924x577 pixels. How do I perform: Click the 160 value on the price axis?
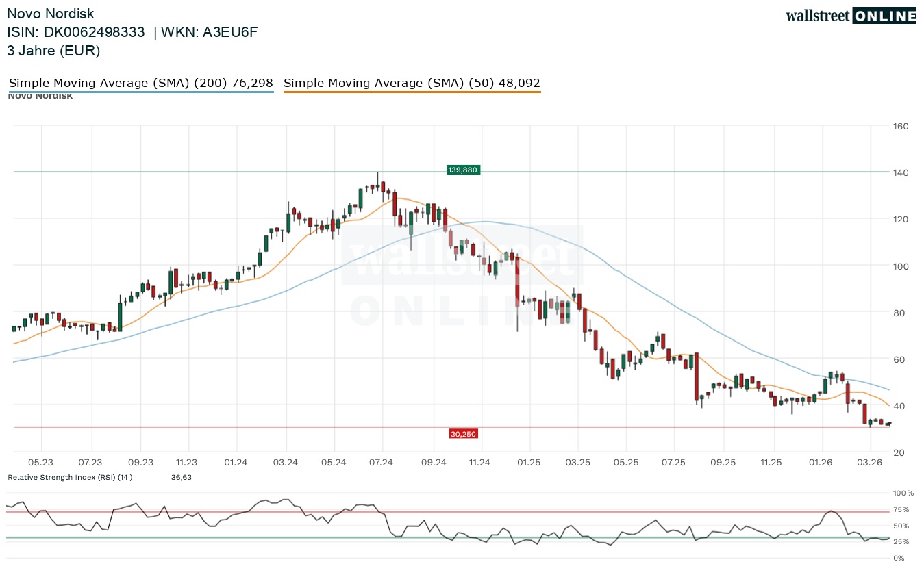900,126
